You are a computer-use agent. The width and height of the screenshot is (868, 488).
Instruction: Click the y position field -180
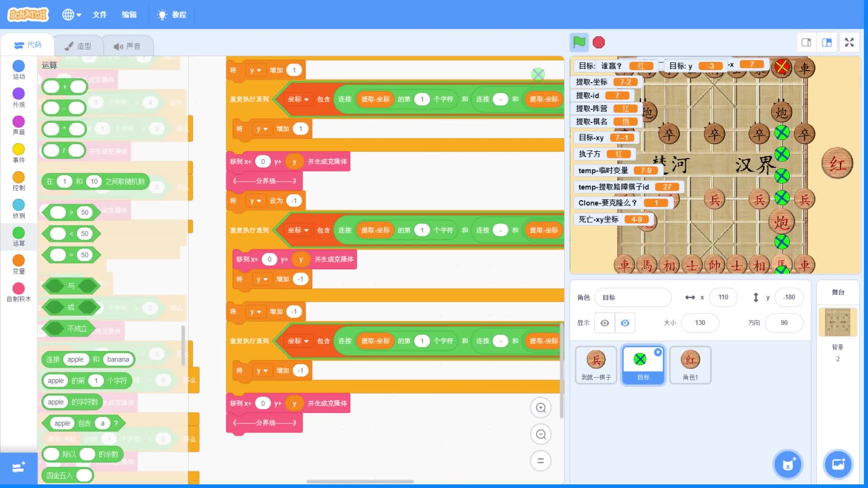point(789,297)
